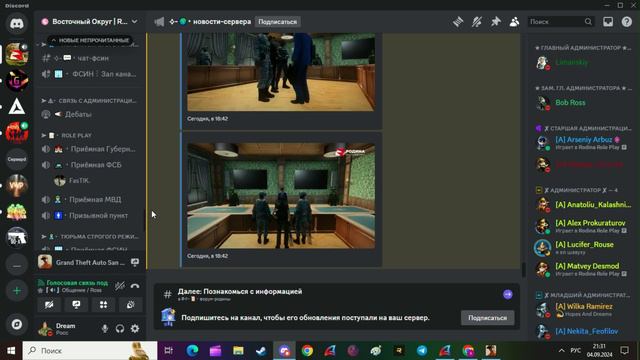Open Windows notification center

click(624, 351)
